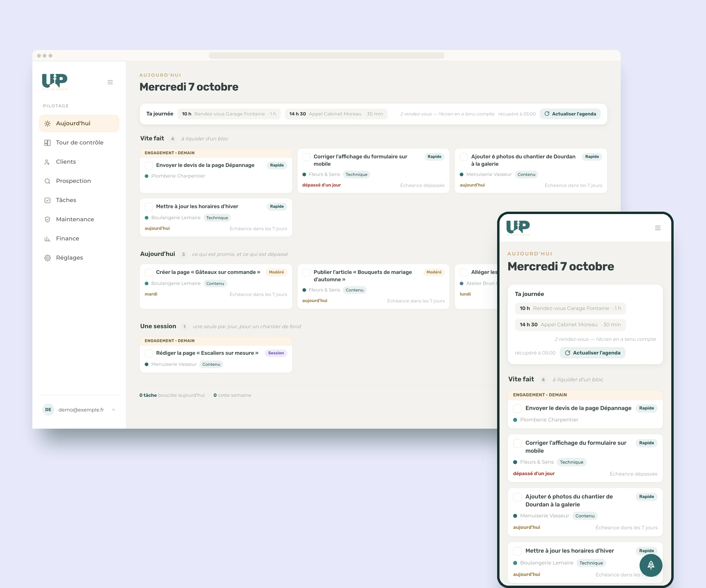Check 'Publier l'article Bouquets de mariage'
Screen dimensions: 706x588
coord(306,273)
